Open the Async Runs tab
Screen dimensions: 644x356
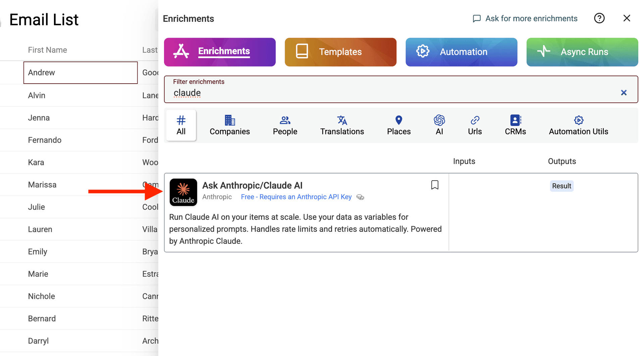(582, 52)
